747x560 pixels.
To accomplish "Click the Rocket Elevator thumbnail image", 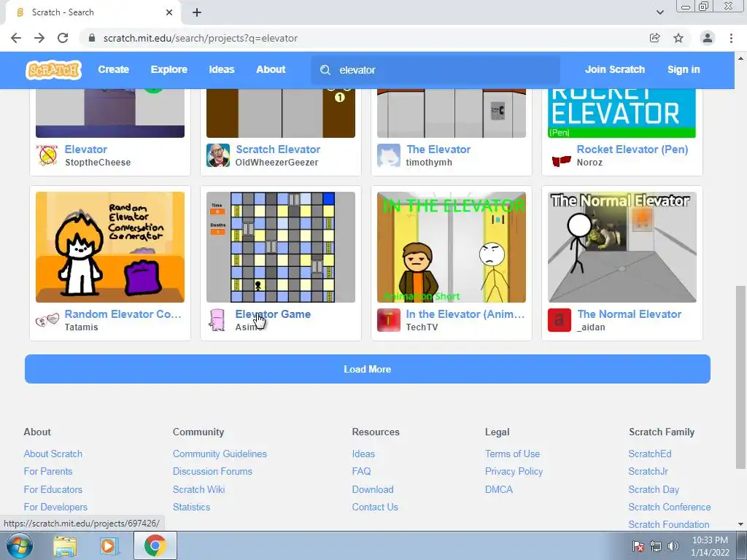I will click(622, 113).
